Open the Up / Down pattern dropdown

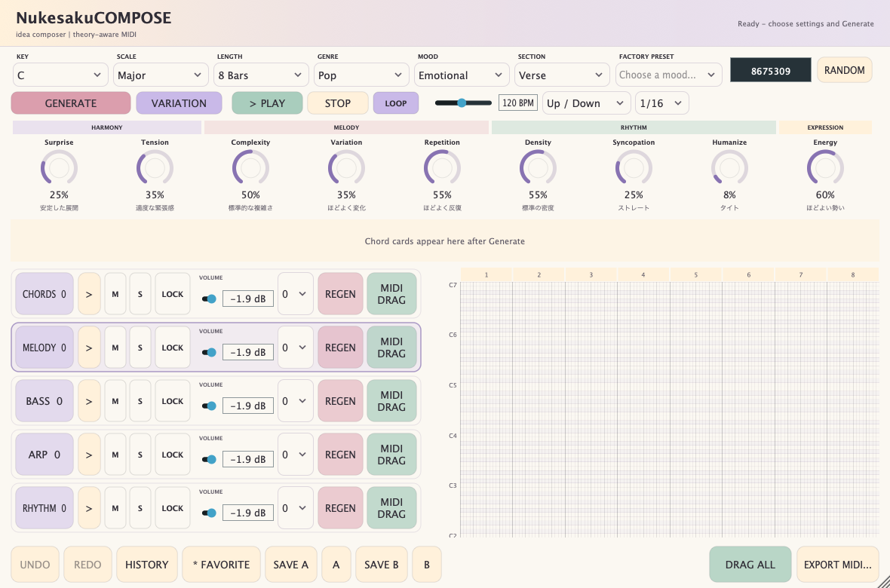click(x=586, y=103)
